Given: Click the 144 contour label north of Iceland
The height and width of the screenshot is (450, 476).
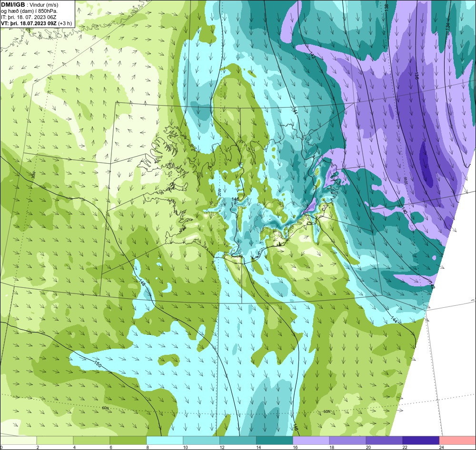Looking at the screenshot, I should 295,110.
